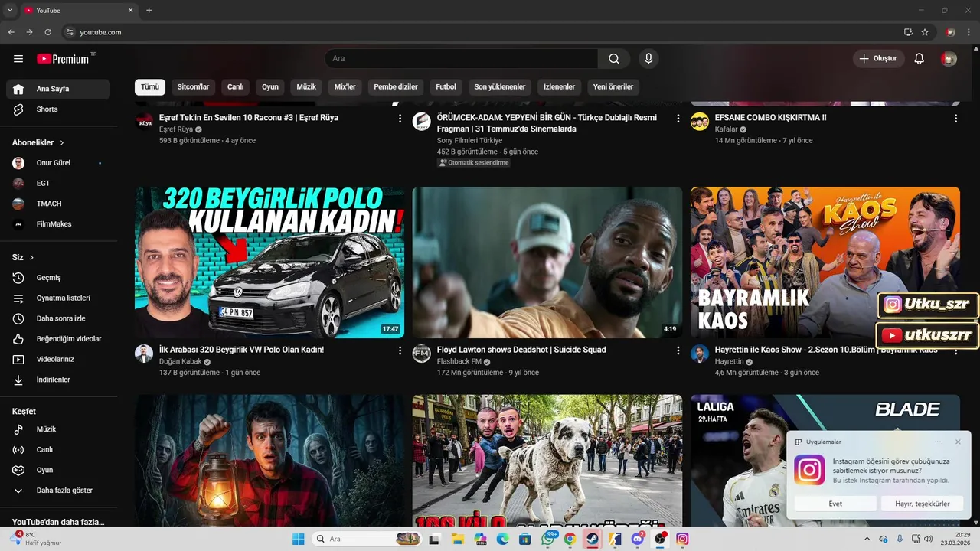Click the Suicide Squad Deadshot thumbnail
This screenshot has width=980, height=551.
[547, 262]
